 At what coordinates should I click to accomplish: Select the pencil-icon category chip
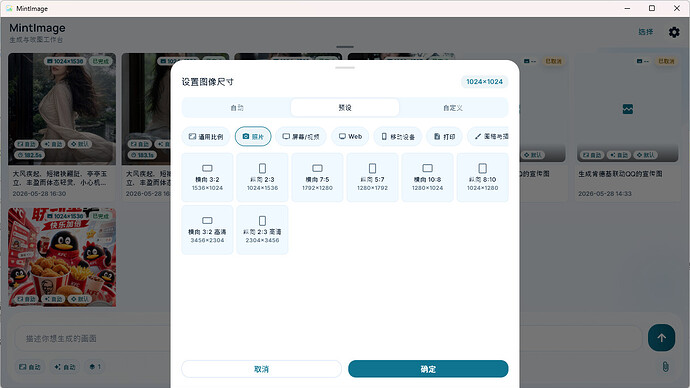coord(488,137)
